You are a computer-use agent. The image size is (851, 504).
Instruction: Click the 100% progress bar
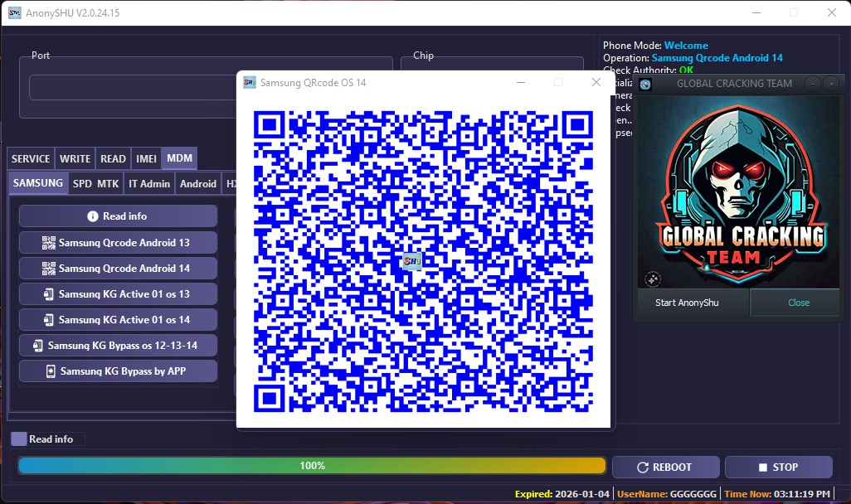pos(312,466)
